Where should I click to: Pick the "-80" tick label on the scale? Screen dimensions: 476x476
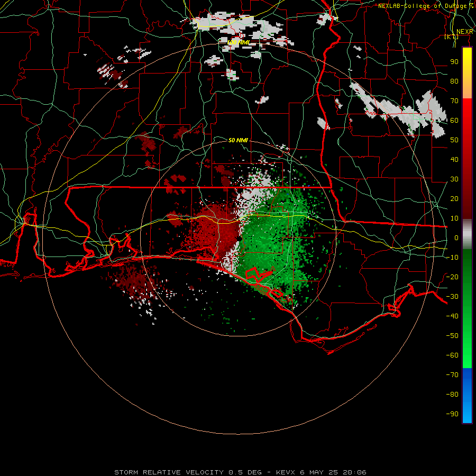[452, 395]
